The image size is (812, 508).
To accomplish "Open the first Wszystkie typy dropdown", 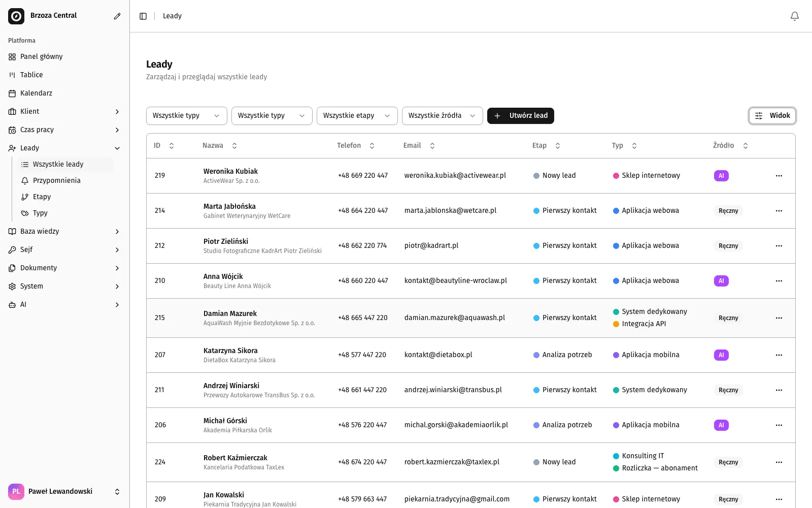I will (x=187, y=116).
